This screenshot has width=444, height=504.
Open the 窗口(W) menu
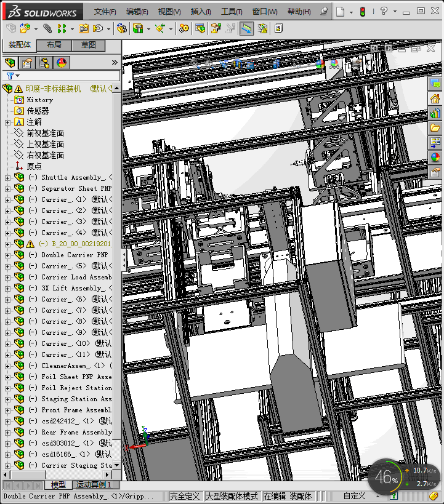[x=265, y=12]
